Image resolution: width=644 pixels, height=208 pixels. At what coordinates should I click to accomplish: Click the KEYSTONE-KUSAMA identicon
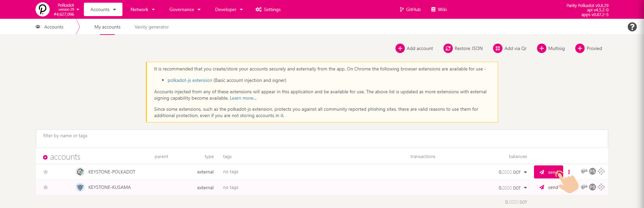[x=80, y=187]
